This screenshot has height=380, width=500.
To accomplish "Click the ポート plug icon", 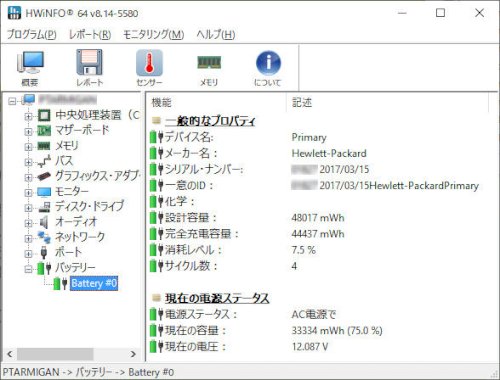I will click(x=44, y=252).
